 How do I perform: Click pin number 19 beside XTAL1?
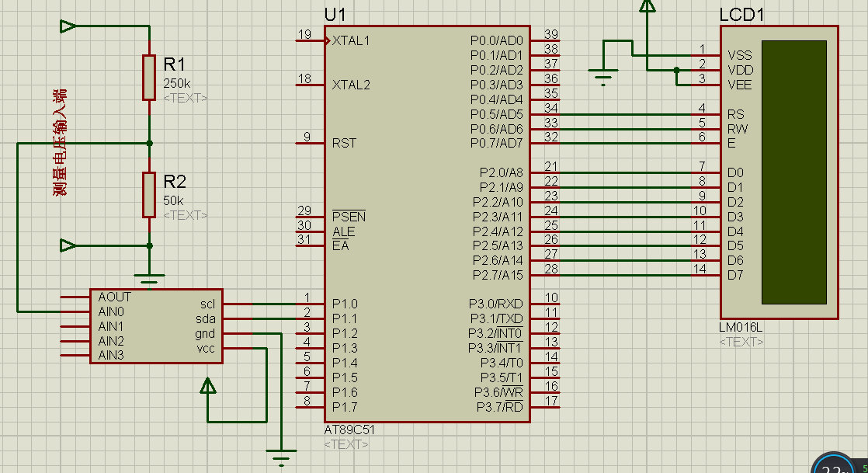coord(304,34)
